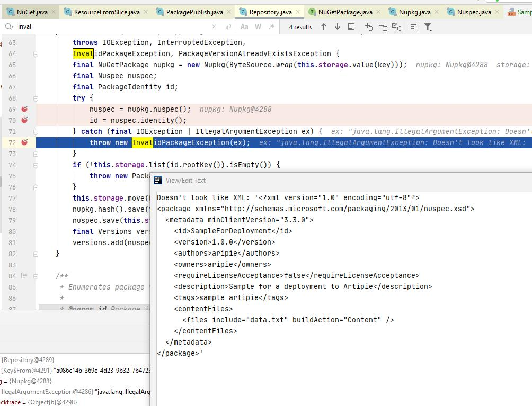The image size is (532, 406).
Task: Jump to next occurrence using down arrow icon
Action: tap(337, 25)
